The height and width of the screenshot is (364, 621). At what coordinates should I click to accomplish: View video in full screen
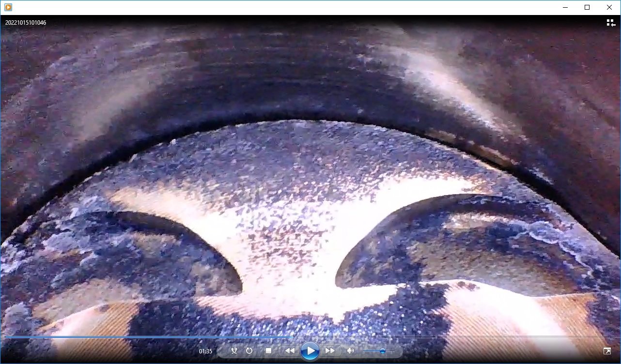pyautogui.click(x=607, y=351)
